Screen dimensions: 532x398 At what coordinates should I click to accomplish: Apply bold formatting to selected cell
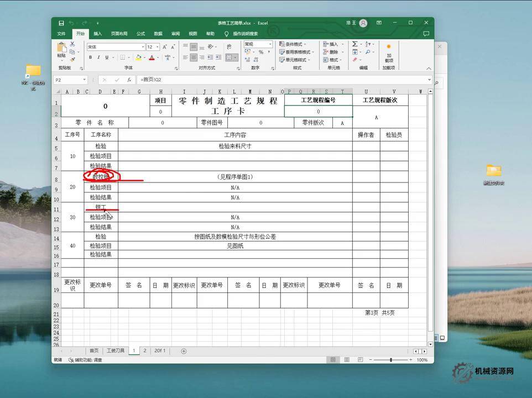point(90,57)
